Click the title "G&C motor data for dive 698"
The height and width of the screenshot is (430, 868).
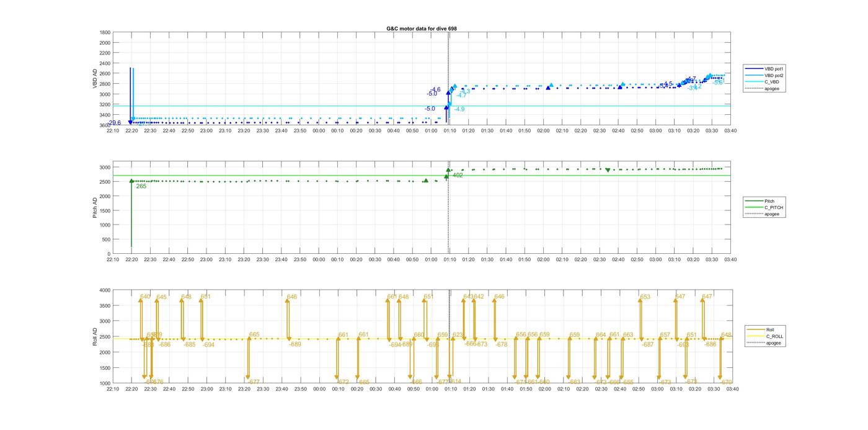[422, 29]
